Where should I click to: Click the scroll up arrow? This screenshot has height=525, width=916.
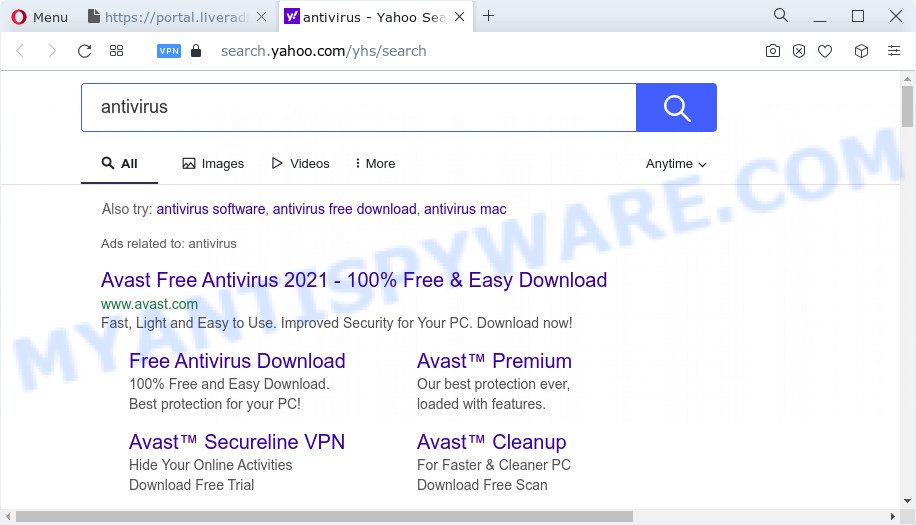click(x=907, y=78)
